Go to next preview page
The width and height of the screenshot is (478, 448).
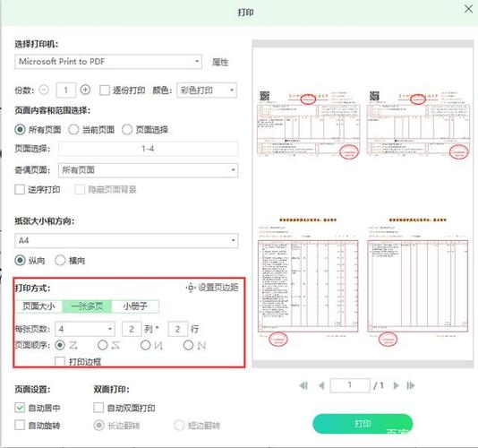point(396,386)
